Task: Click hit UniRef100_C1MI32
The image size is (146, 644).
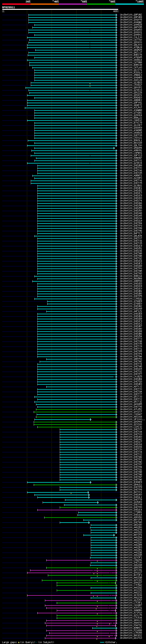Action: pos(131,427)
